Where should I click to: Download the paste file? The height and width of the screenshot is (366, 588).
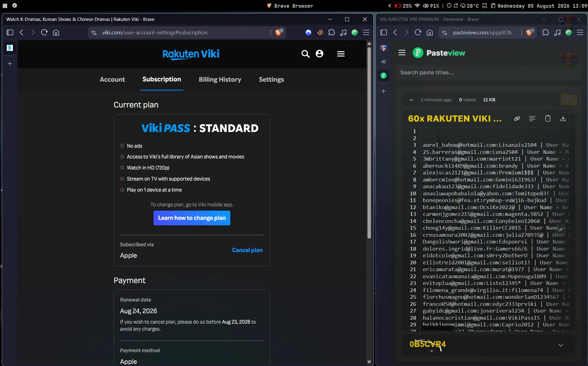pyautogui.click(x=563, y=119)
